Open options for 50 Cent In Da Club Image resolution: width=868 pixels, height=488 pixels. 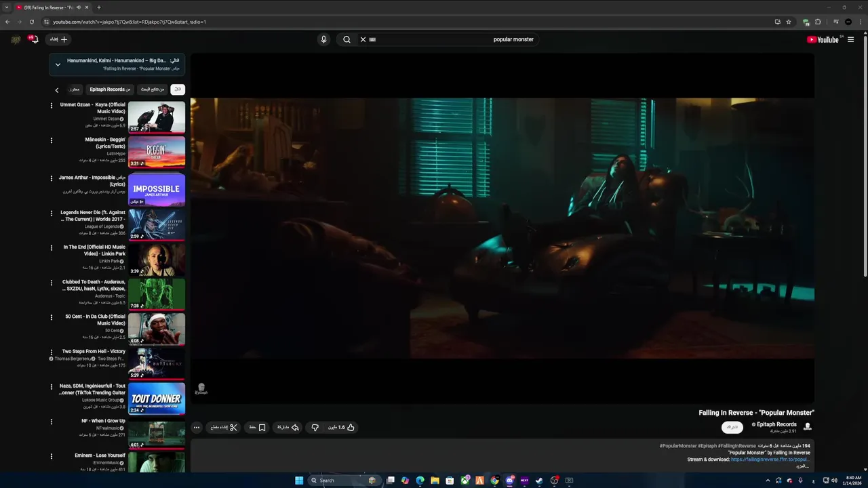(51, 317)
